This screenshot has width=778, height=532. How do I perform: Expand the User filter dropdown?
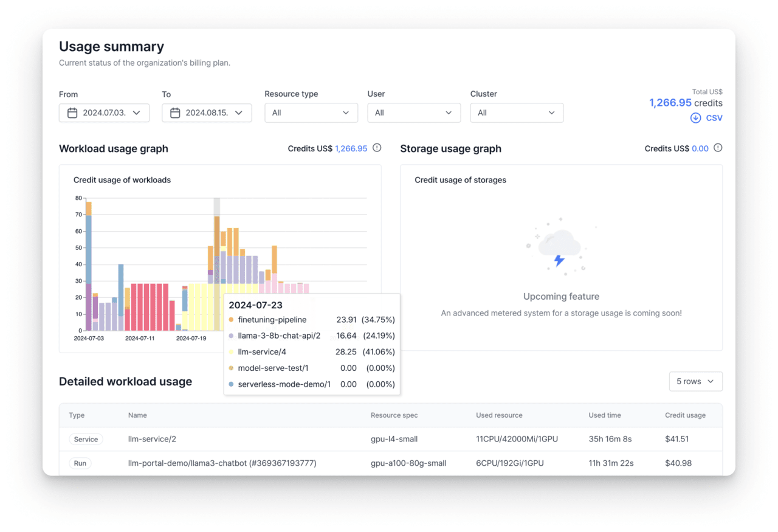point(413,113)
